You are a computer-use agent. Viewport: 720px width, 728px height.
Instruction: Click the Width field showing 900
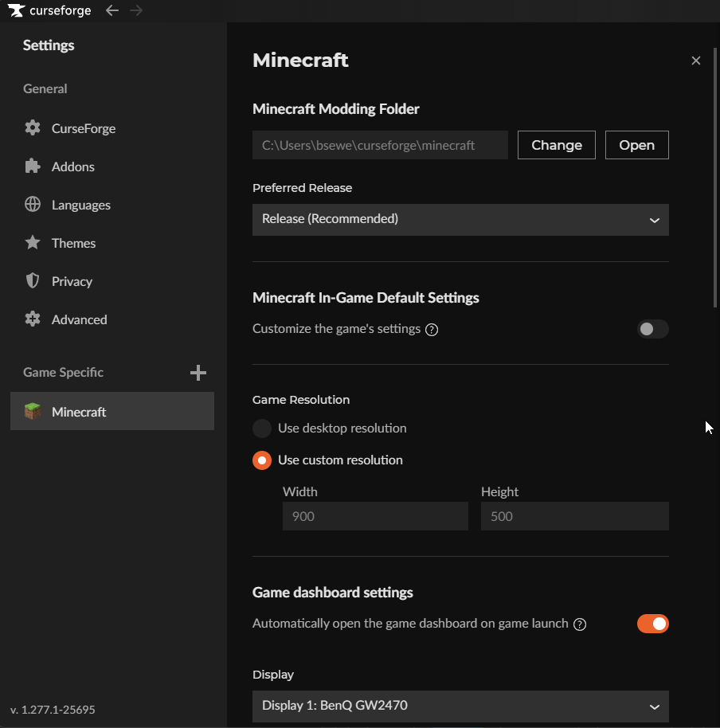coord(376,516)
